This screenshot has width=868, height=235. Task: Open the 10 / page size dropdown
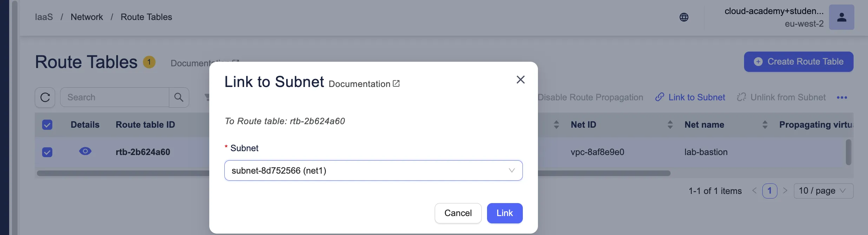pos(823,191)
